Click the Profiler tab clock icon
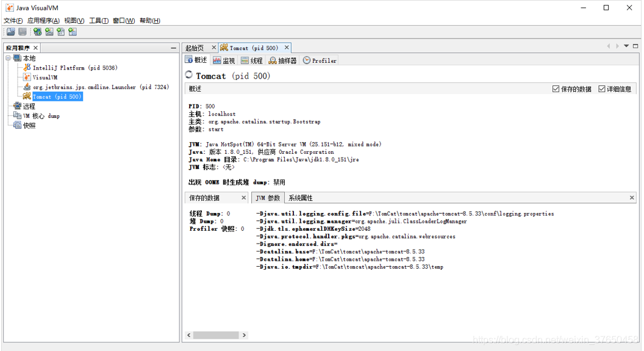Image resolution: width=644 pixels, height=351 pixels. tap(307, 60)
